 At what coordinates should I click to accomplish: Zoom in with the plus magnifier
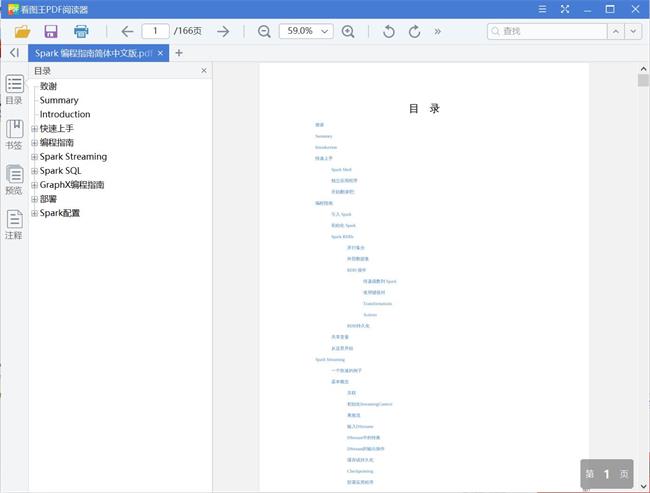click(x=348, y=31)
